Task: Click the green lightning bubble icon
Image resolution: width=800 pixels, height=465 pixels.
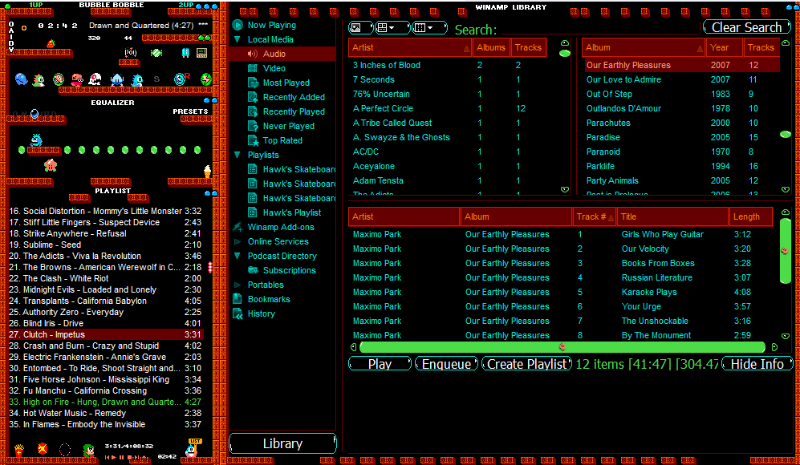Action: [206, 79]
